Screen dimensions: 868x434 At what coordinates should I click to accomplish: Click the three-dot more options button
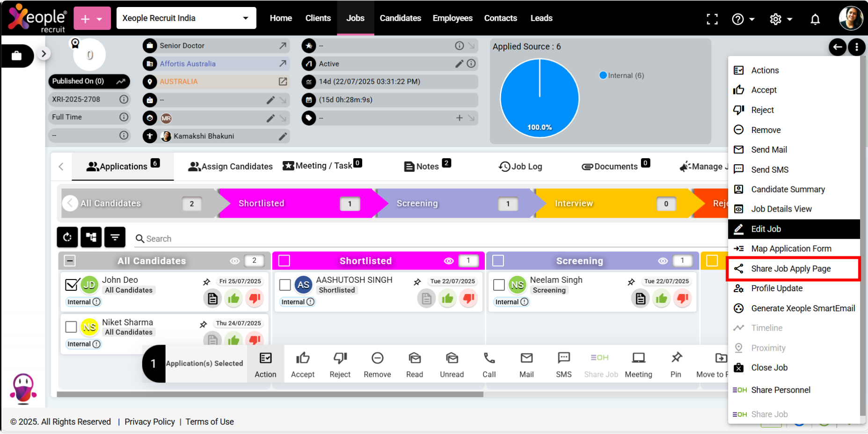pos(857,47)
